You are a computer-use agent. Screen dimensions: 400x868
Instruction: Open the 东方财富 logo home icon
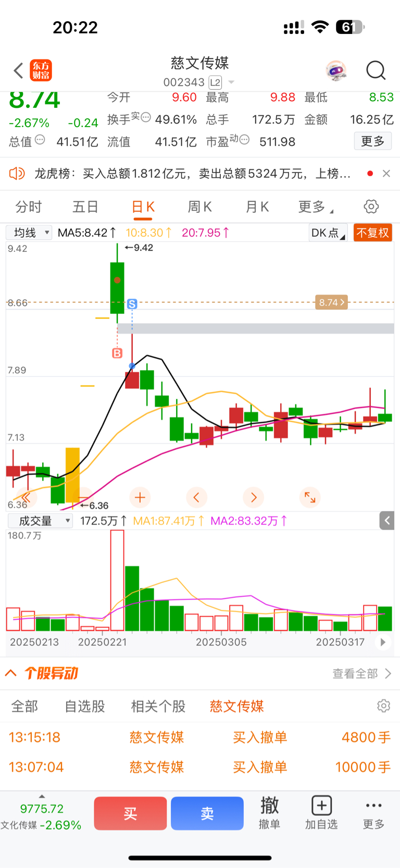click(x=41, y=70)
